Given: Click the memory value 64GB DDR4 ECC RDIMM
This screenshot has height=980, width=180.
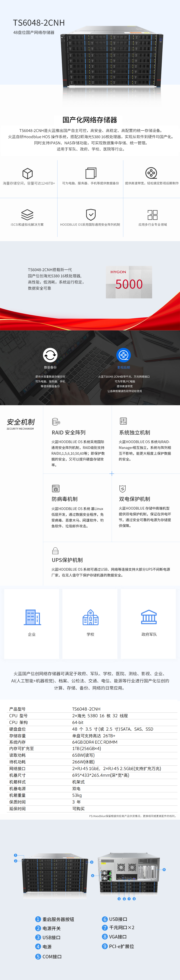Looking at the screenshot, I should point(95,742).
